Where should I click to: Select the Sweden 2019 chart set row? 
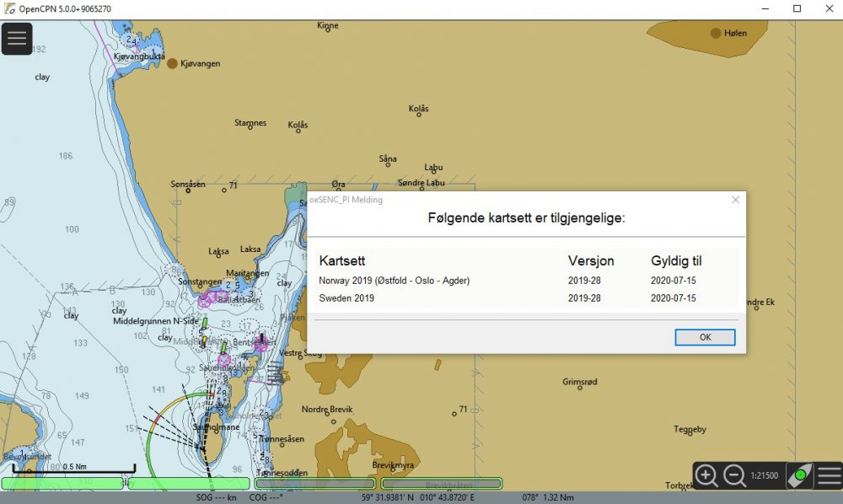[526, 298]
